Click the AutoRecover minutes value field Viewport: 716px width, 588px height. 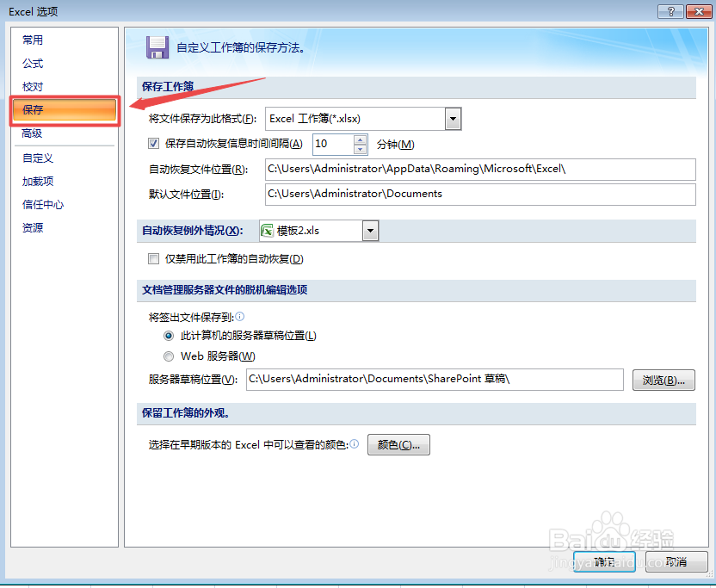[333, 144]
